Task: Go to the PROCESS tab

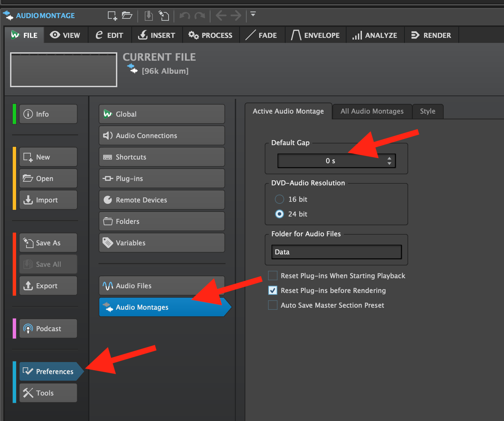Action: (211, 35)
